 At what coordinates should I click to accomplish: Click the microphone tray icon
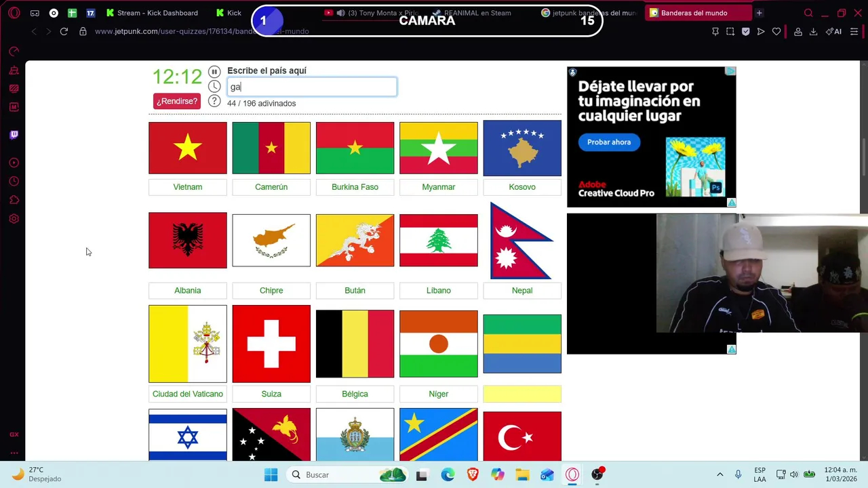coord(738,474)
